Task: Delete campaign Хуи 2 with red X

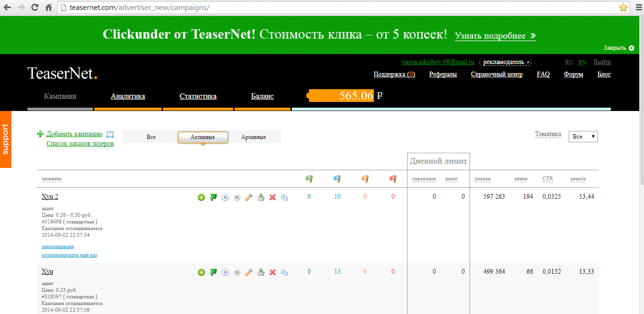Action: [x=272, y=197]
